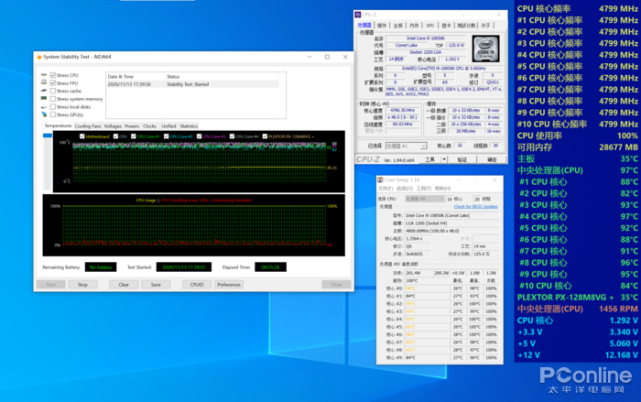641x402 pixels.
Task: Toggle the CPU Core #4 graph checkbox
Action: click(232, 137)
